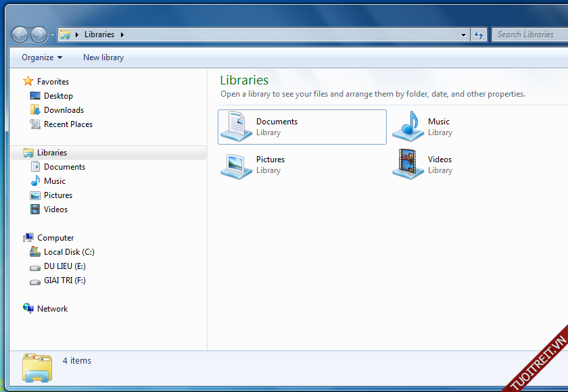The image size is (568, 392).
Task: Click the Refresh button beside address bar
Action: [x=479, y=34]
